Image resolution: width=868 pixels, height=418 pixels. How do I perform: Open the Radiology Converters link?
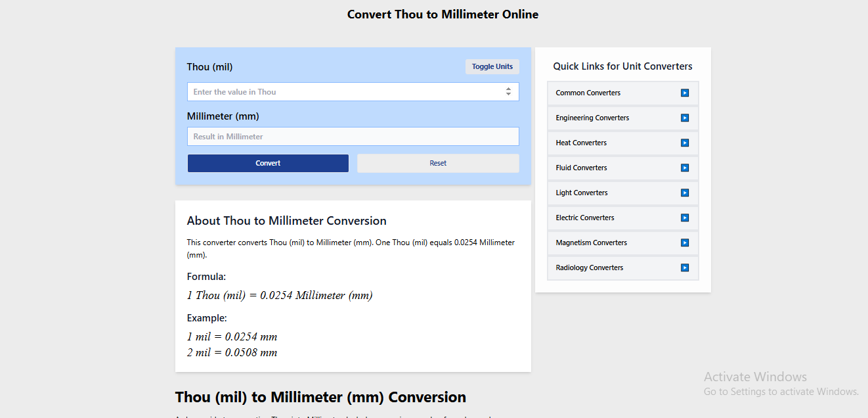coord(589,267)
